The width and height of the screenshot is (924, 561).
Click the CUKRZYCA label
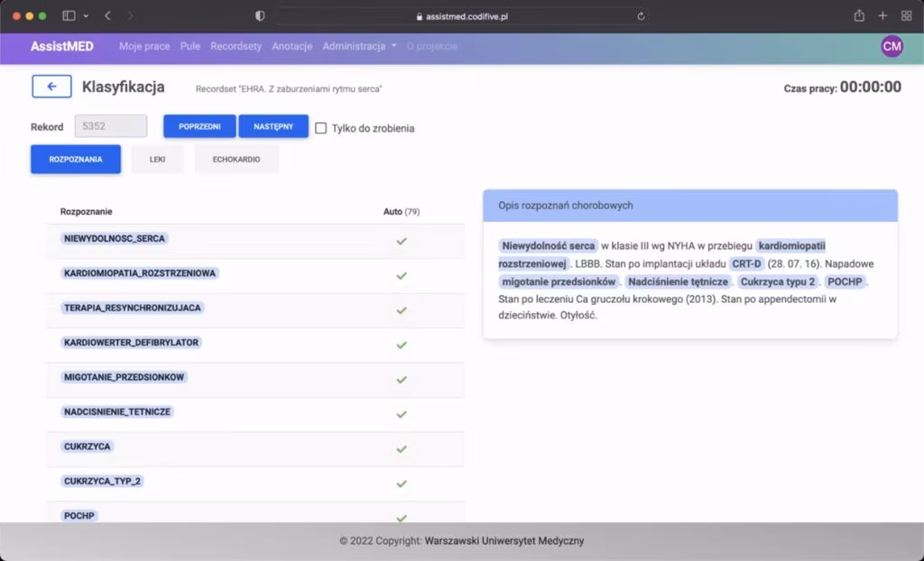pos(88,446)
